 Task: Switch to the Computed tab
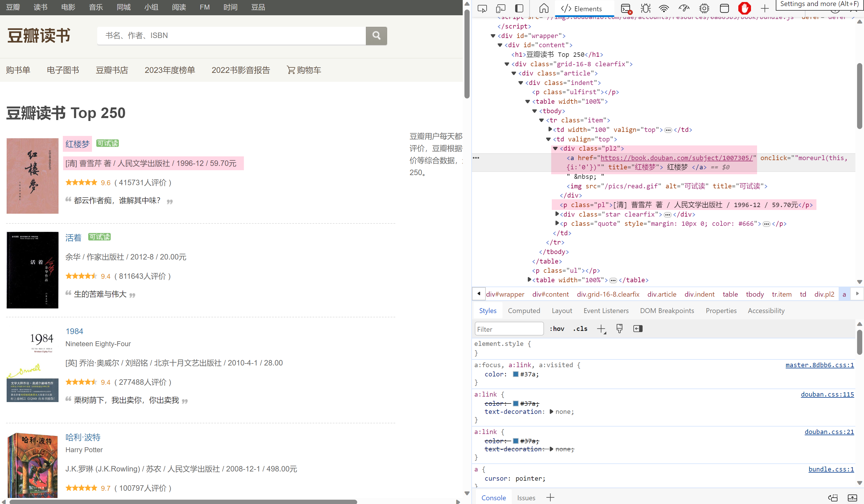click(524, 310)
